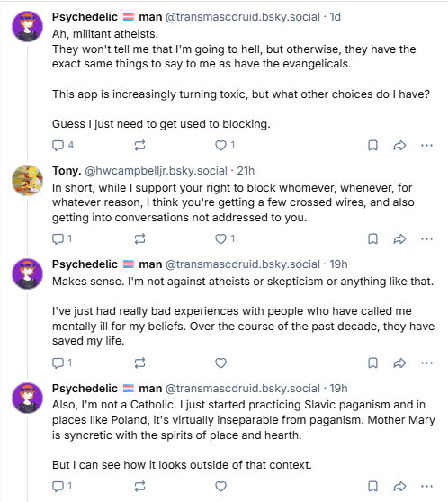Repost Tony's crossed wires post
Image resolution: width=448 pixels, height=502 pixels.
139,238
